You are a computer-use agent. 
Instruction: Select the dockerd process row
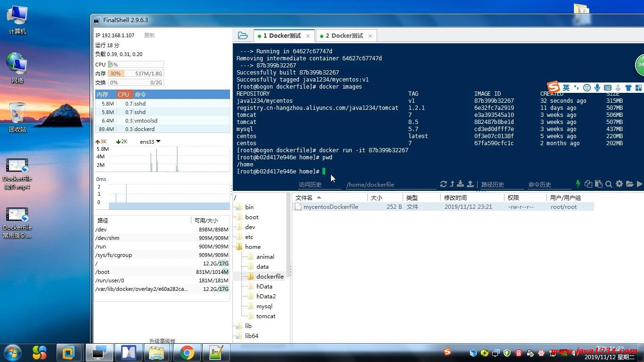[162, 129]
